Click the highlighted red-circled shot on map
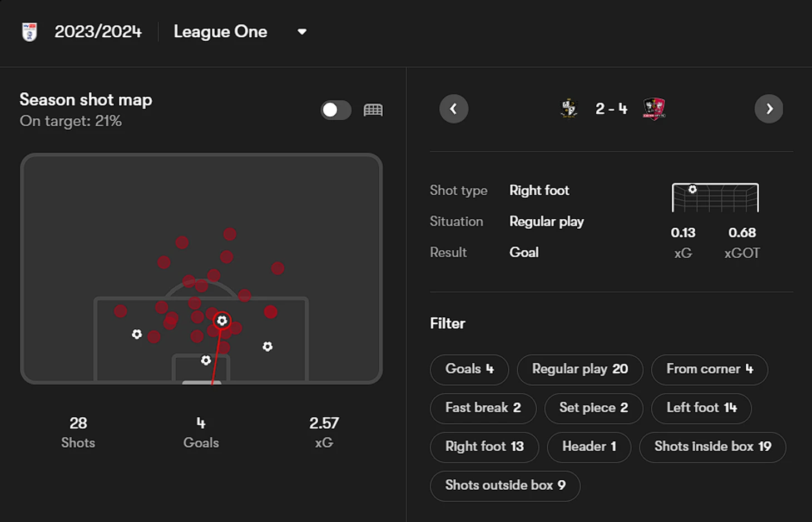Screen dimensions: 812x522 tap(222, 321)
